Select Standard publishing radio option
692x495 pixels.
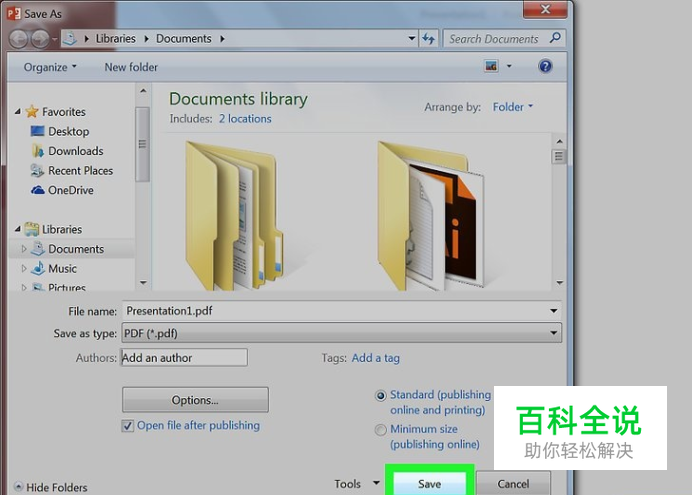[380, 395]
